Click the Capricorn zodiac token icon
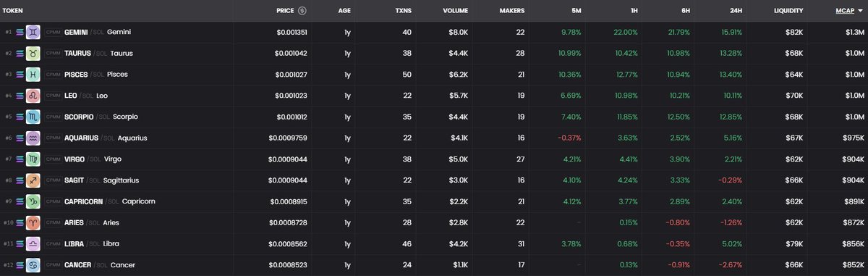868x276 pixels. (x=34, y=201)
